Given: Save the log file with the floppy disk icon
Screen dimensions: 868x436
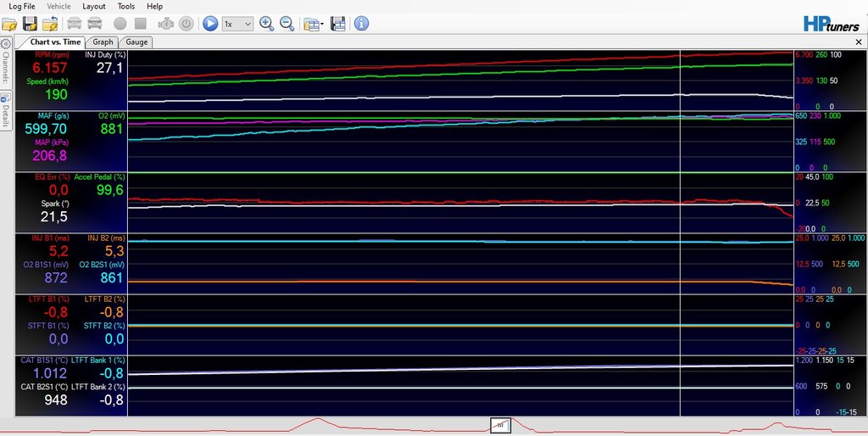Looking at the screenshot, I should coord(30,24).
